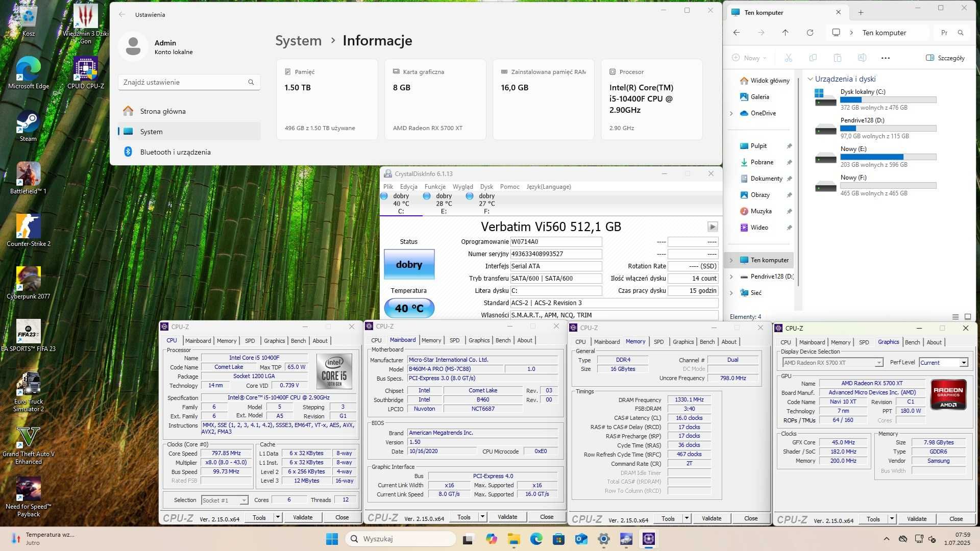
Task: Click the 40 °C temperature button
Action: tap(409, 308)
